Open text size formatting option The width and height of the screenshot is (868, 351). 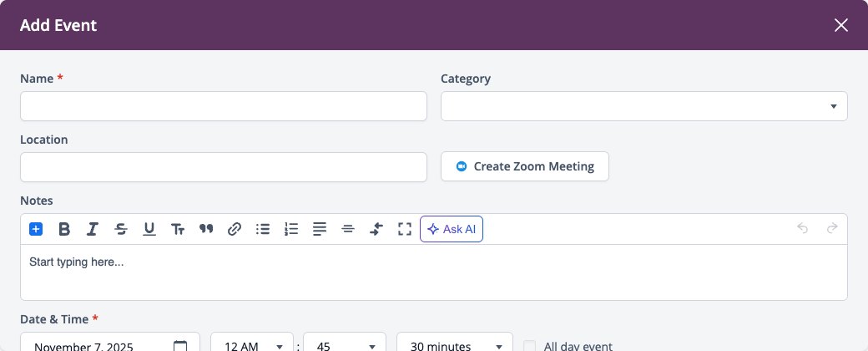point(178,229)
